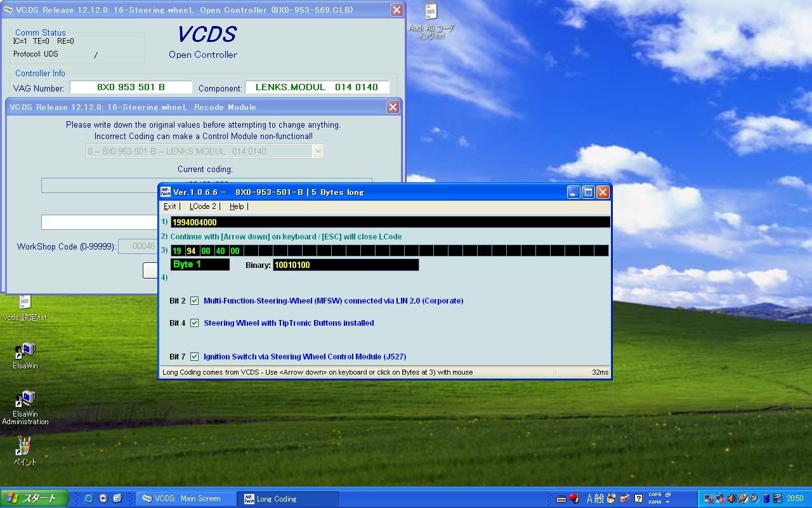The height and width of the screenshot is (508, 812).
Task: Launch Windows Media Player from quick launch
Action: click(x=103, y=498)
